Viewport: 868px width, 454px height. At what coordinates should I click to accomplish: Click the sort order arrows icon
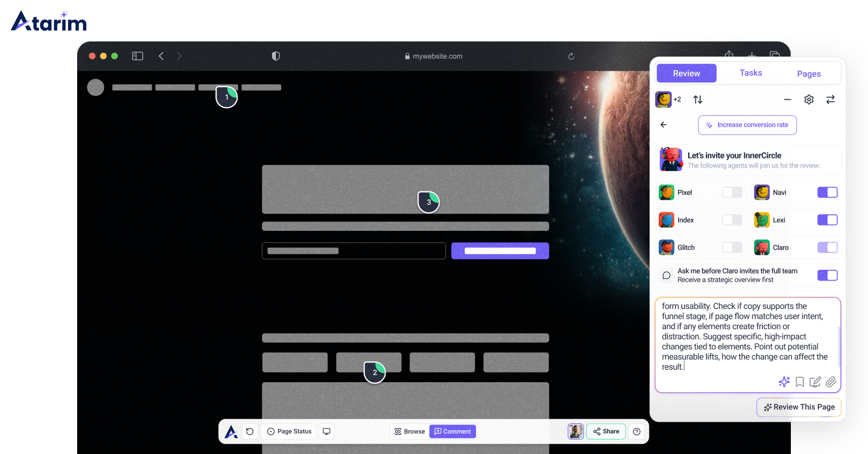pyautogui.click(x=697, y=99)
